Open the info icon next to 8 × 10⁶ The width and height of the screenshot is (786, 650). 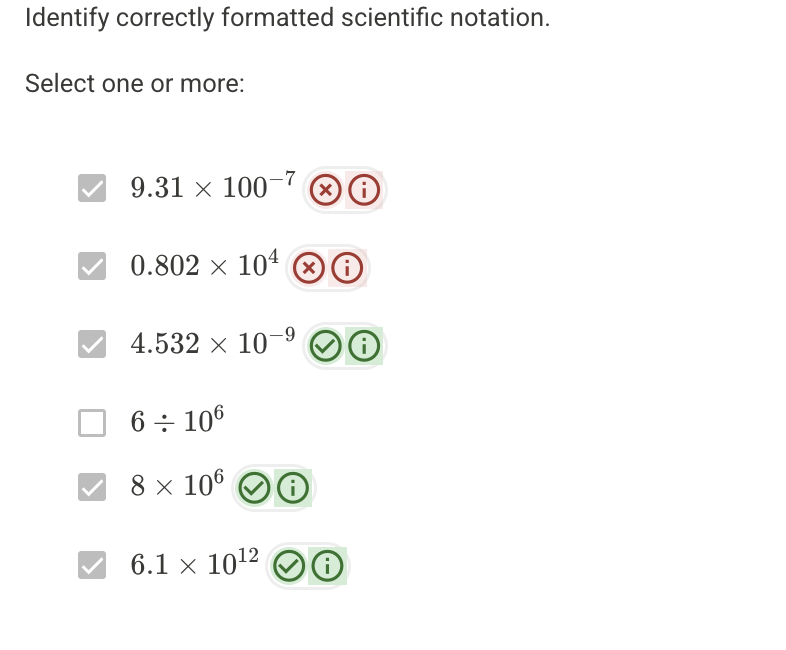pos(293,488)
